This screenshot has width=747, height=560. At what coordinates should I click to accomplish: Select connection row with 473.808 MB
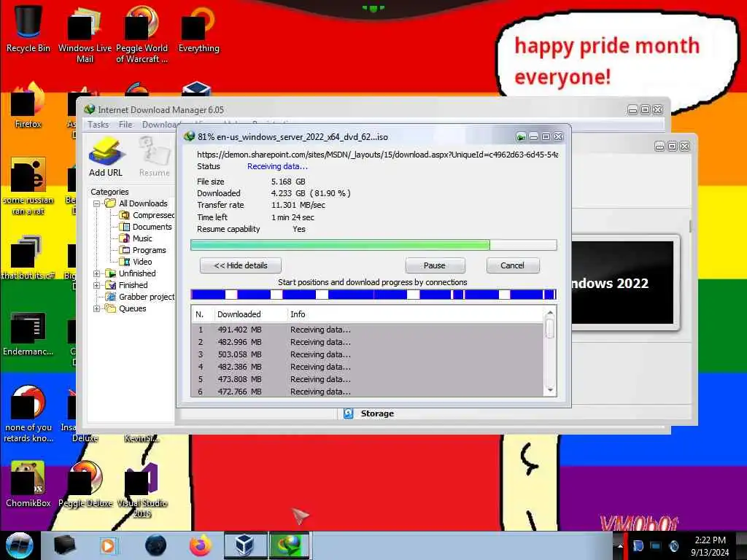pos(368,379)
